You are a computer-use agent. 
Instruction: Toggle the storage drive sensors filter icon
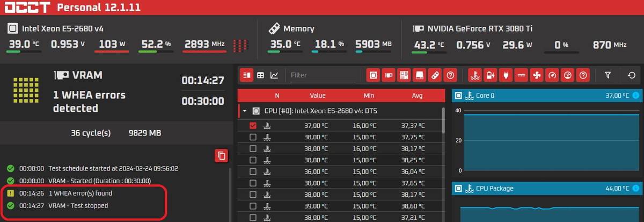coord(420,75)
